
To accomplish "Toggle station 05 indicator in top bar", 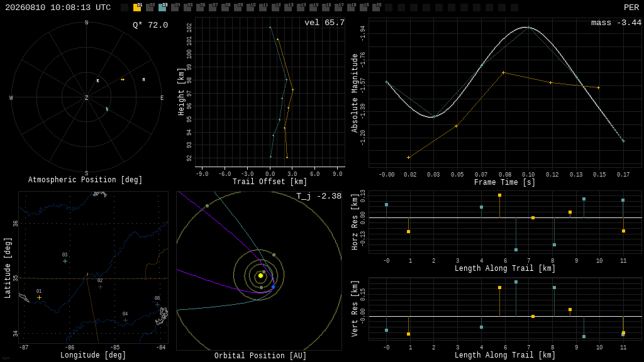I will 187,8.
